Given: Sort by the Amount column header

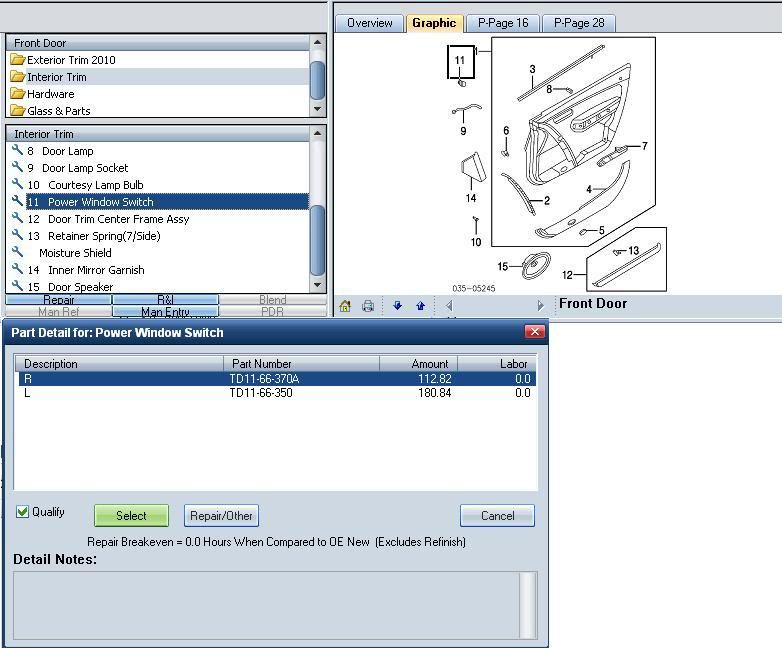Looking at the screenshot, I should pos(418,364).
